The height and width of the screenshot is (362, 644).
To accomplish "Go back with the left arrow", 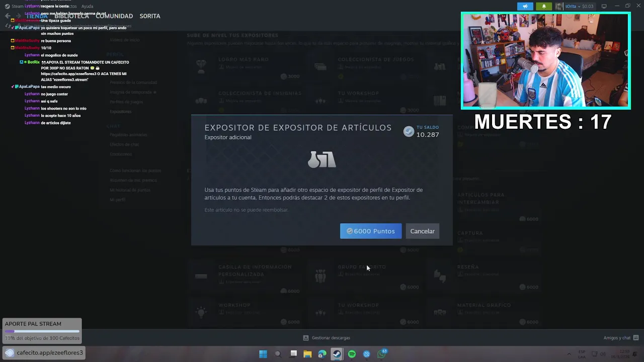I will tap(7, 16).
